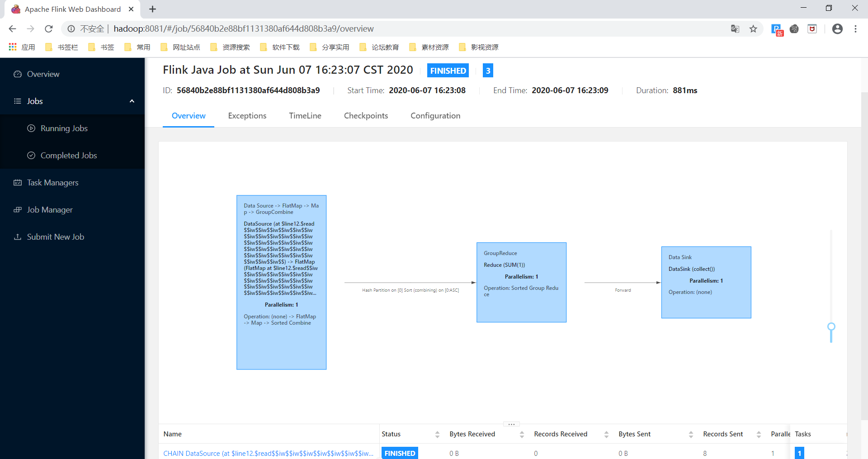This screenshot has width=868, height=459.
Task: Click the Task Managers schedule icon
Action: point(18,183)
